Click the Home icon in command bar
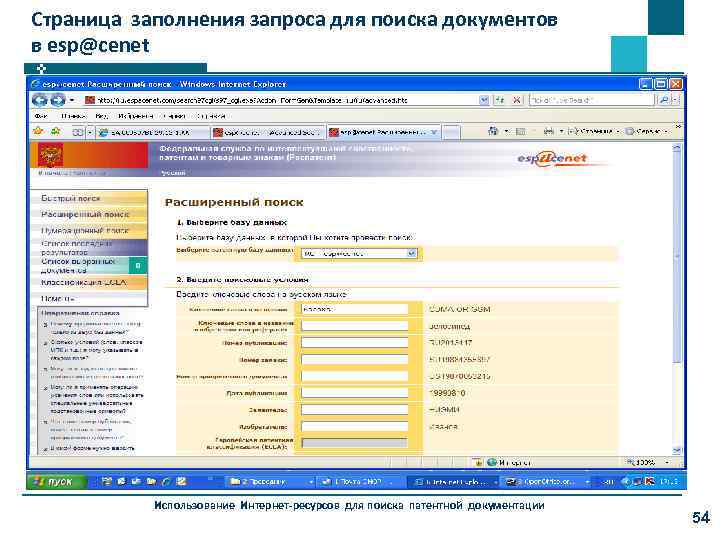This screenshot has width=720, height=540. (493, 131)
